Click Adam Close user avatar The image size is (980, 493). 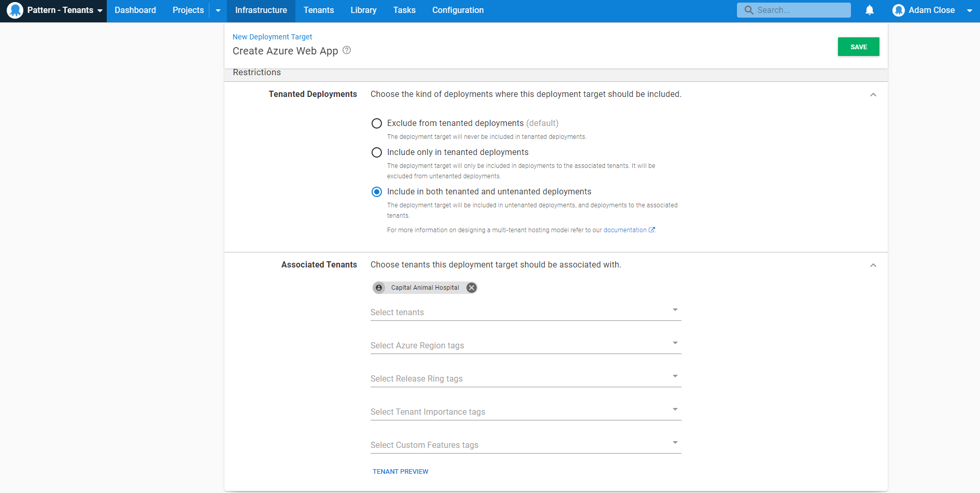click(x=898, y=10)
